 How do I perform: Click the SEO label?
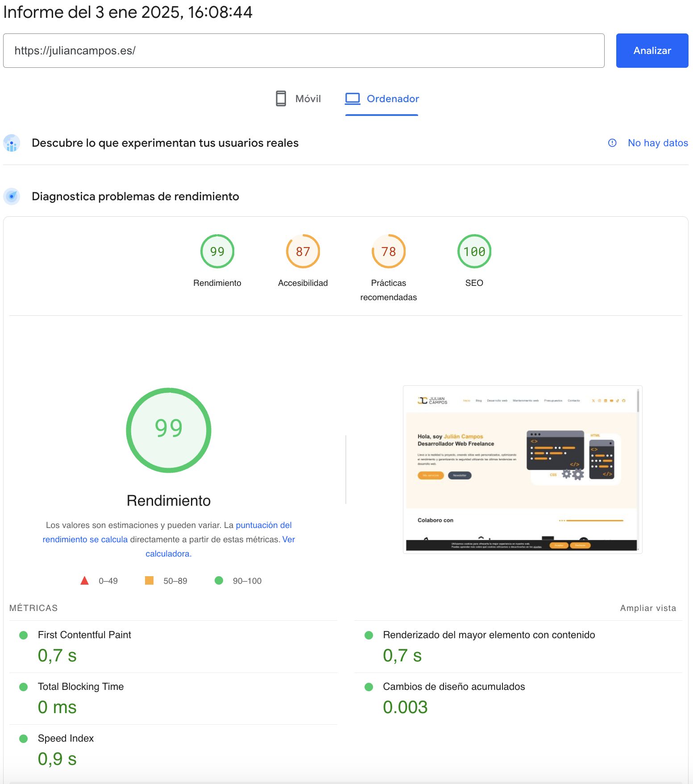pyautogui.click(x=474, y=283)
